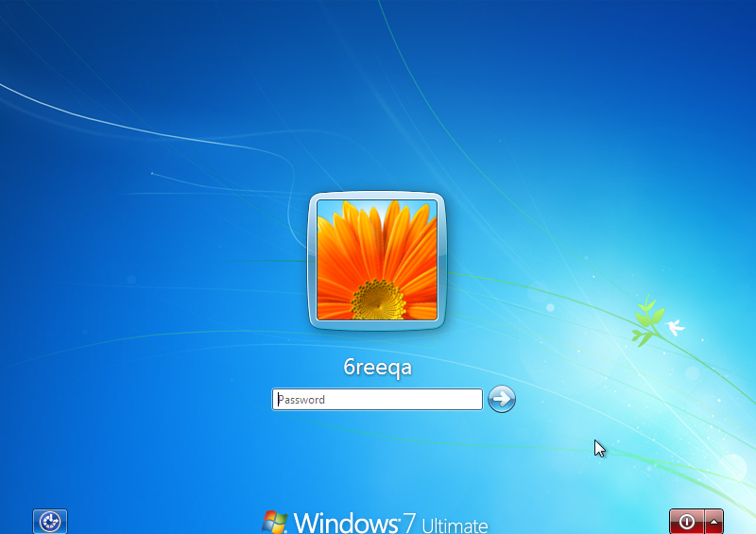Open the Ease of Access button

pyautogui.click(x=50, y=522)
